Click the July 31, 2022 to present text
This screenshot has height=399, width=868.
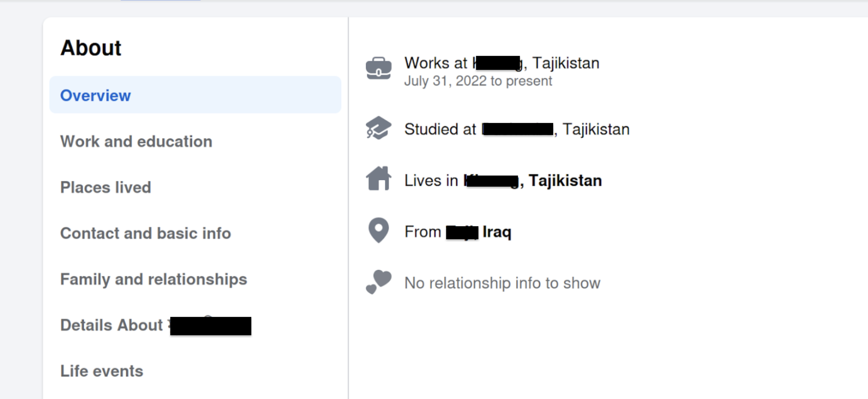478,81
